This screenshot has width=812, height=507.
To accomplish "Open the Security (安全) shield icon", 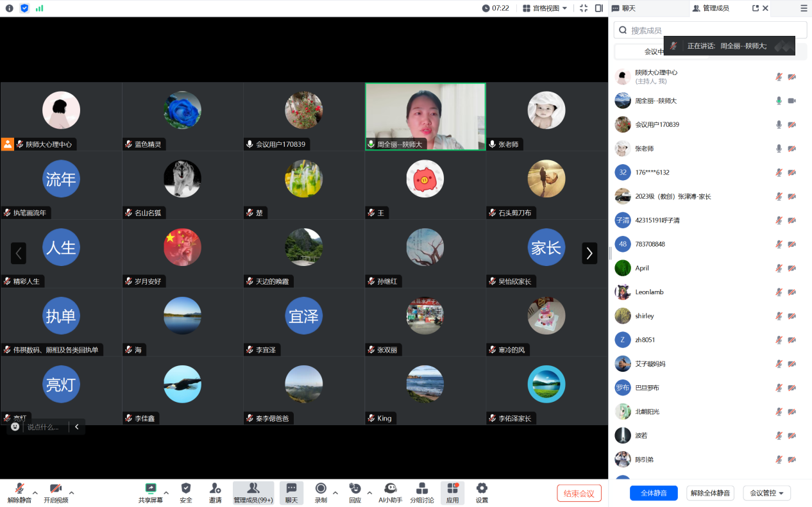I will [186, 492].
